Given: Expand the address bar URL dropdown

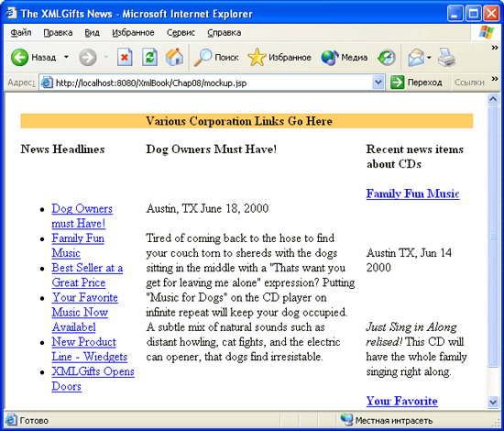Looking at the screenshot, I should click(x=378, y=83).
